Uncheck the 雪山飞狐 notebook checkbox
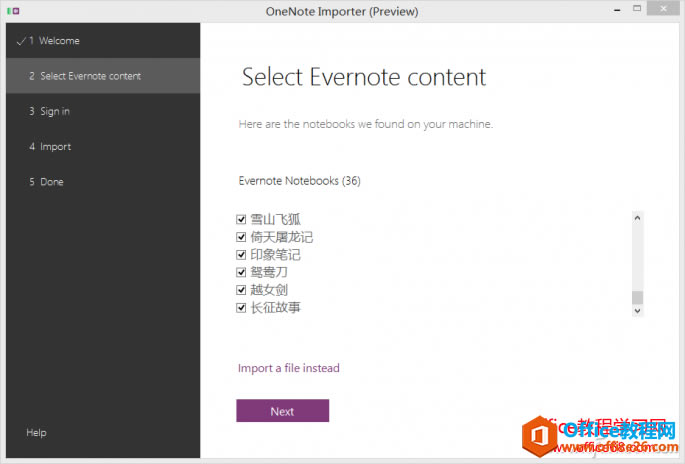The width and height of the screenshot is (685, 464). pos(241,219)
